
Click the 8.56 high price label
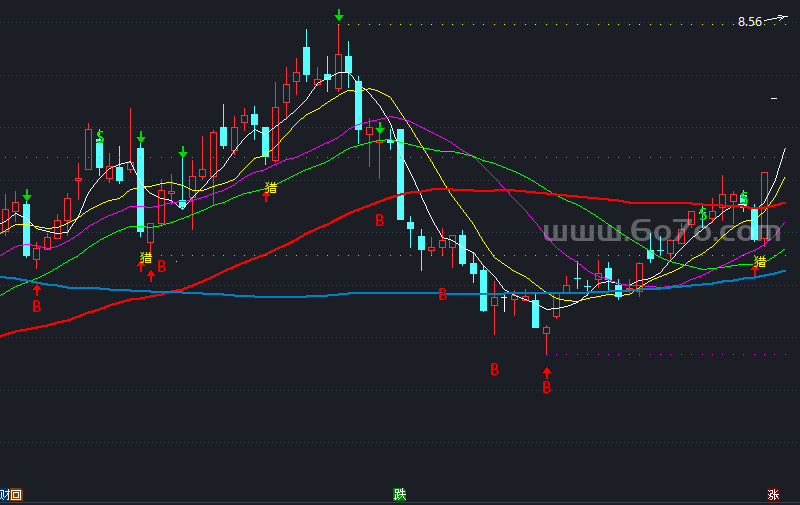click(x=749, y=21)
